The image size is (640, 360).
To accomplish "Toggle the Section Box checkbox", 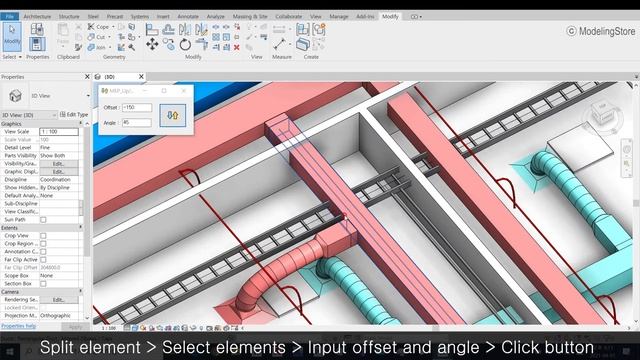I will click(x=43, y=284).
